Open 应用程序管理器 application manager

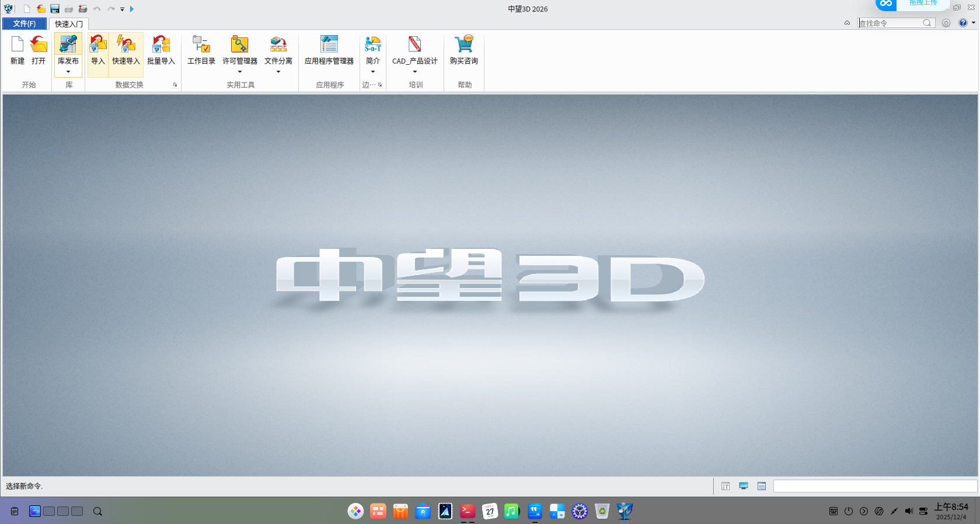[329, 50]
